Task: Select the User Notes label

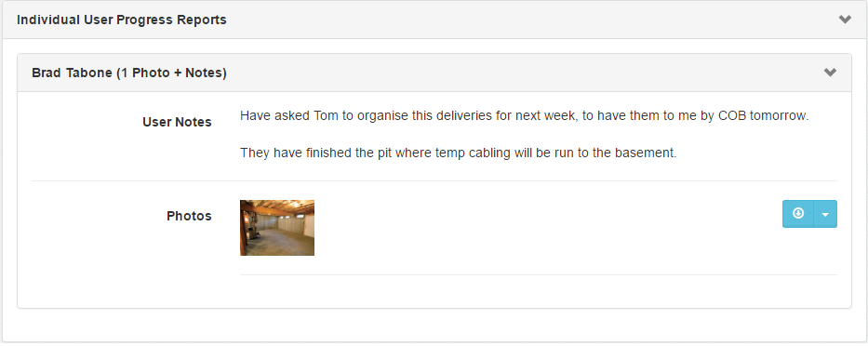Action: coord(177,123)
